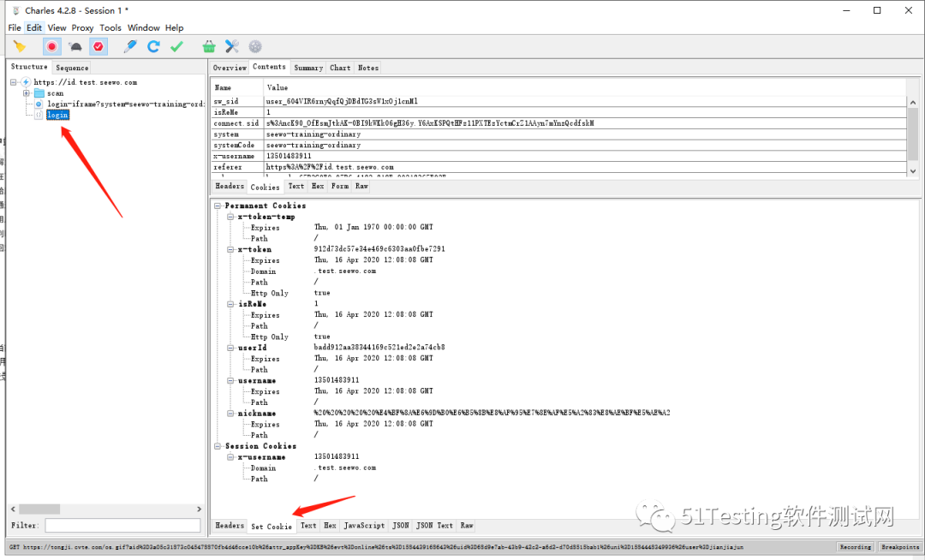The height and width of the screenshot is (560, 925).
Task: Click the Repeat refresh arrow icon
Action: point(153,46)
